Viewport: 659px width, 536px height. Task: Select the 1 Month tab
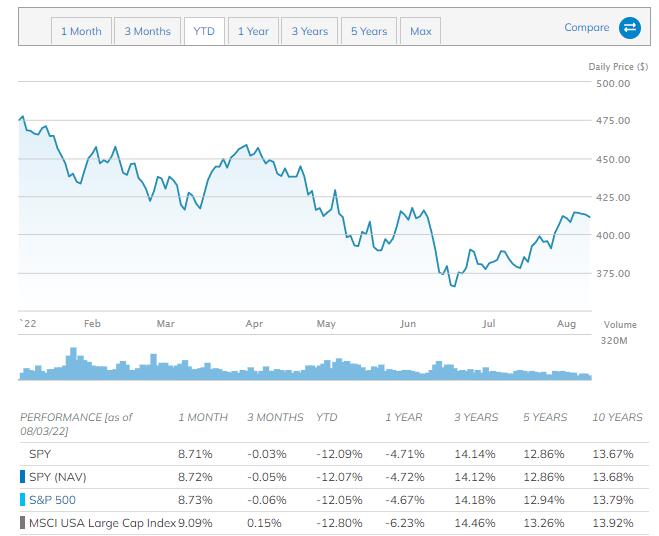82,31
